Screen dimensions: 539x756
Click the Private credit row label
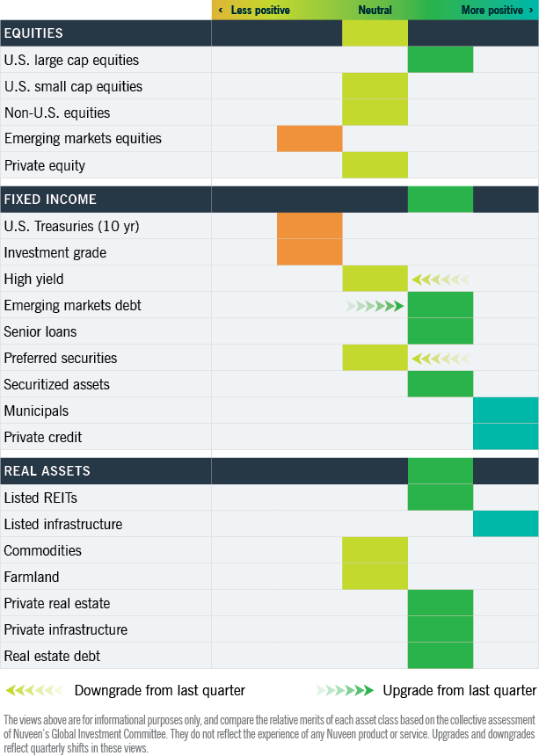44,437
